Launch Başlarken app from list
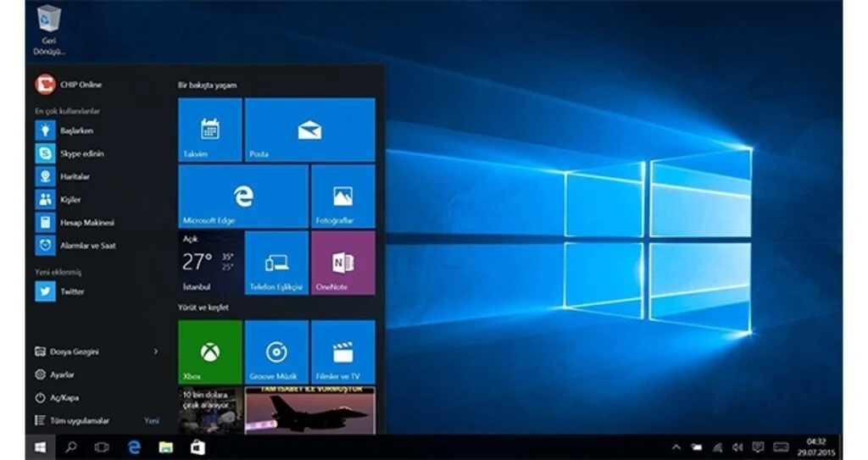Image resolution: width=868 pixels, height=460 pixels. [64, 130]
